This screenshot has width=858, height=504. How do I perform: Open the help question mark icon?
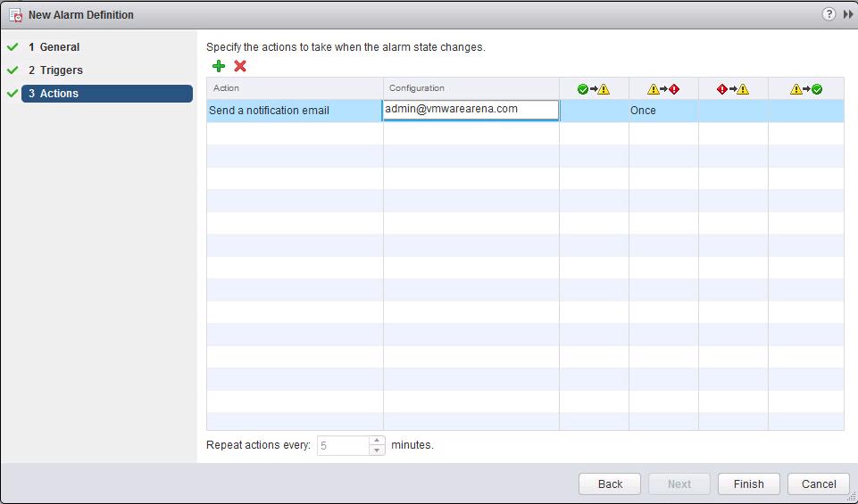pos(829,14)
